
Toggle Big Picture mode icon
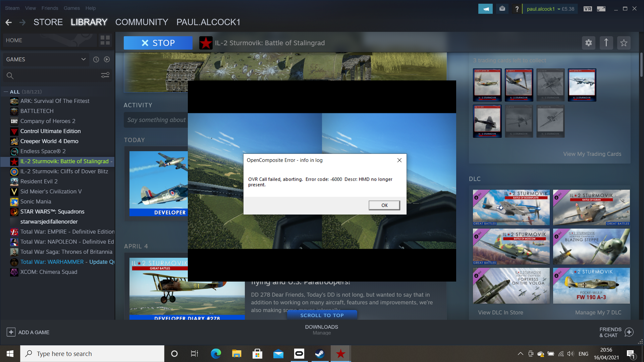point(601,9)
